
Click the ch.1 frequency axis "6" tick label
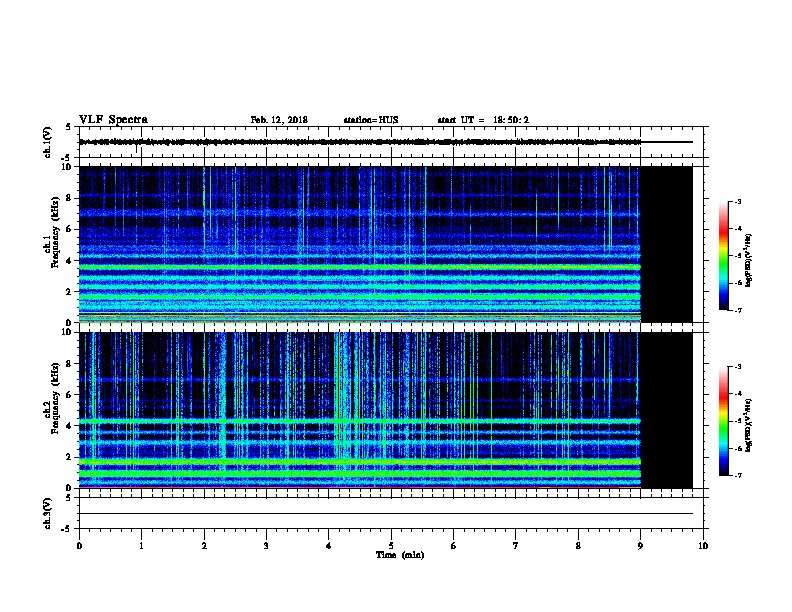click(70, 229)
